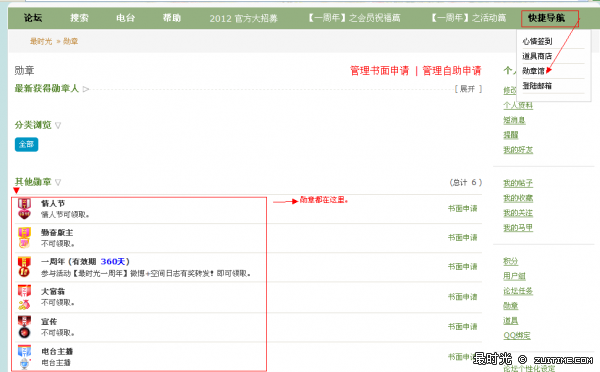The image size is (600, 372).
Task: Open the 快捷导航 dropdown menu
Action: click(x=546, y=18)
